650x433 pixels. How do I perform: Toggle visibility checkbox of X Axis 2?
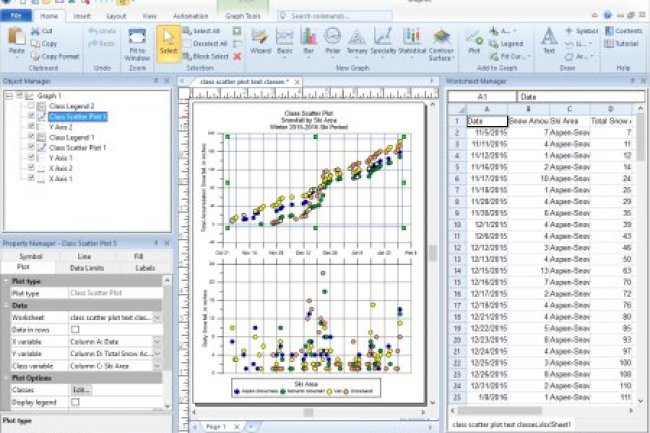[x=31, y=167]
